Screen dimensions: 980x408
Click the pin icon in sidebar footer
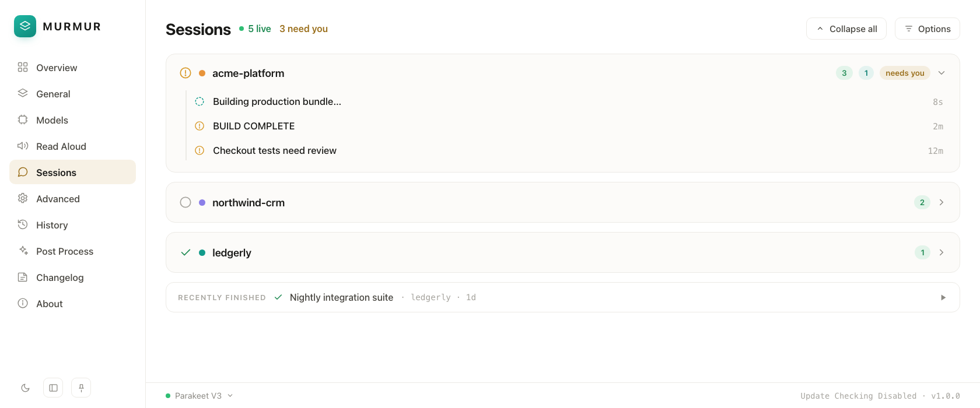point(81,388)
